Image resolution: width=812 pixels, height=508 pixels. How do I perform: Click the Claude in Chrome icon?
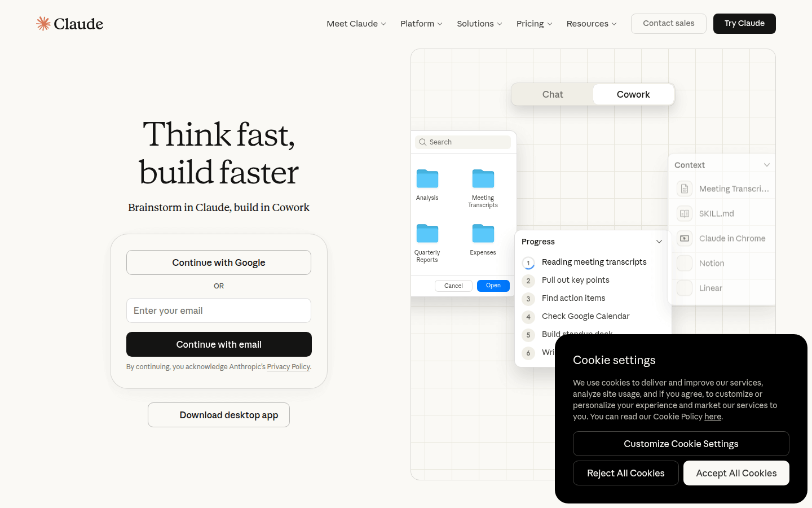[x=685, y=238]
